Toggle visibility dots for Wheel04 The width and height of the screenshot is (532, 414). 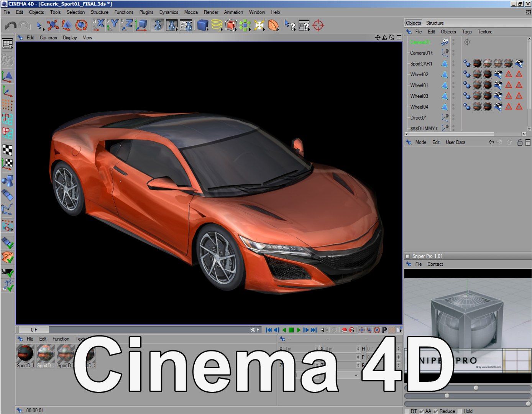coord(453,107)
